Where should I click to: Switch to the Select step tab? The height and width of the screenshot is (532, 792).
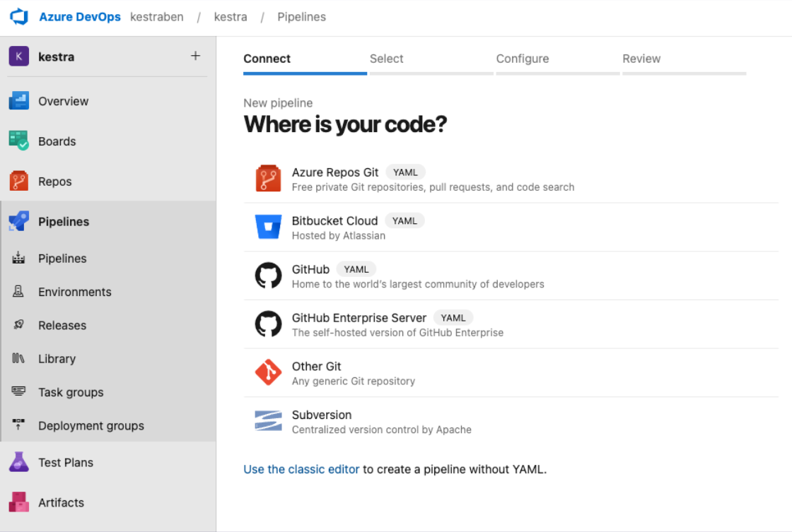click(x=386, y=59)
